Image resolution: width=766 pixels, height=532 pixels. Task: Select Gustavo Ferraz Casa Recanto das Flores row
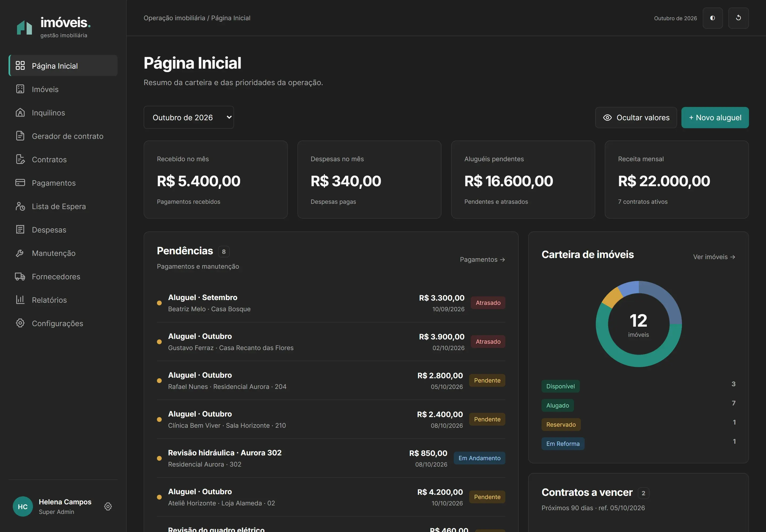tap(331, 342)
